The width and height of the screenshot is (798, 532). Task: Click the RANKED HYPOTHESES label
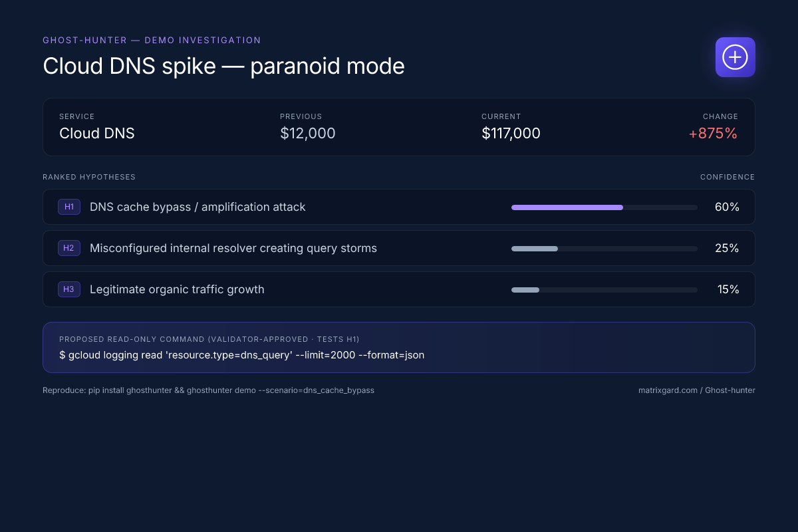coord(88,177)
